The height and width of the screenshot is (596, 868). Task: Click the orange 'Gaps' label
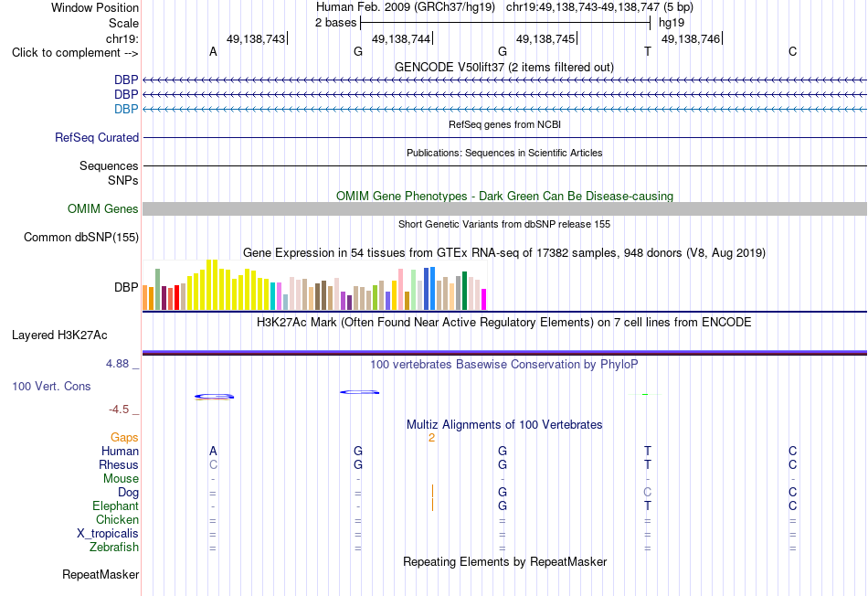coord(124,438)
